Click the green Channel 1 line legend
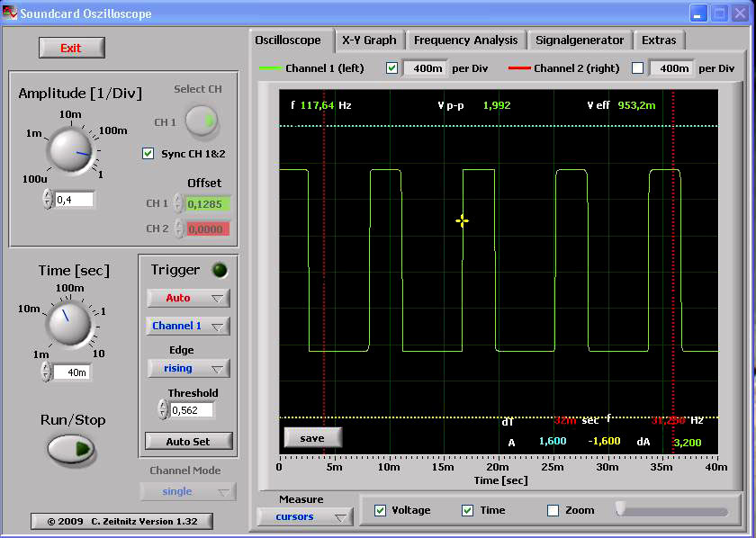Image resolution: width=756 pixels, height=538 pixels. (271, 68)
